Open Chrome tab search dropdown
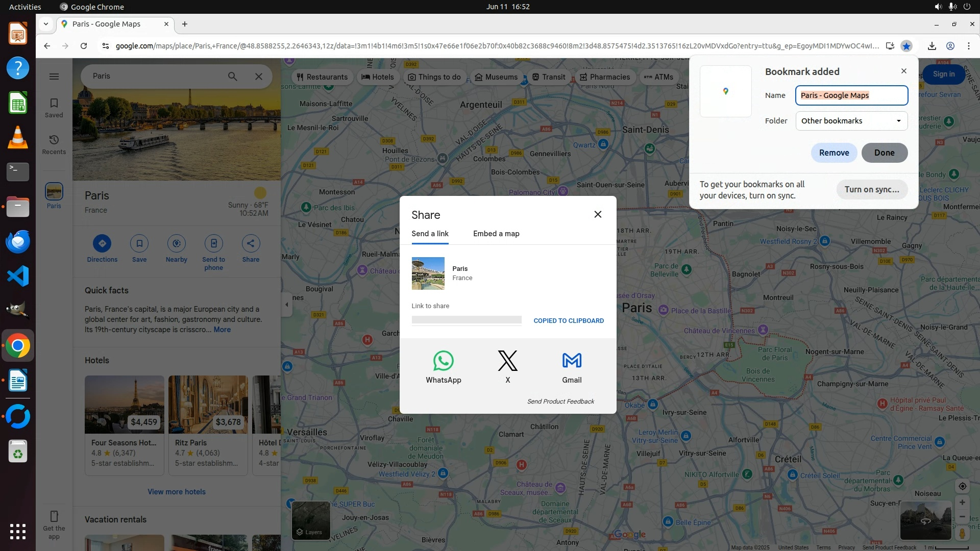The width and height of the screenshot is (980, 551). 46,24
